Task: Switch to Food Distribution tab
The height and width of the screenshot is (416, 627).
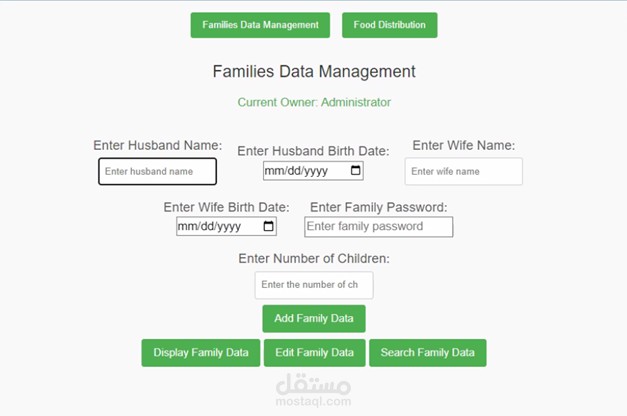Action: [x=389, y=25]
